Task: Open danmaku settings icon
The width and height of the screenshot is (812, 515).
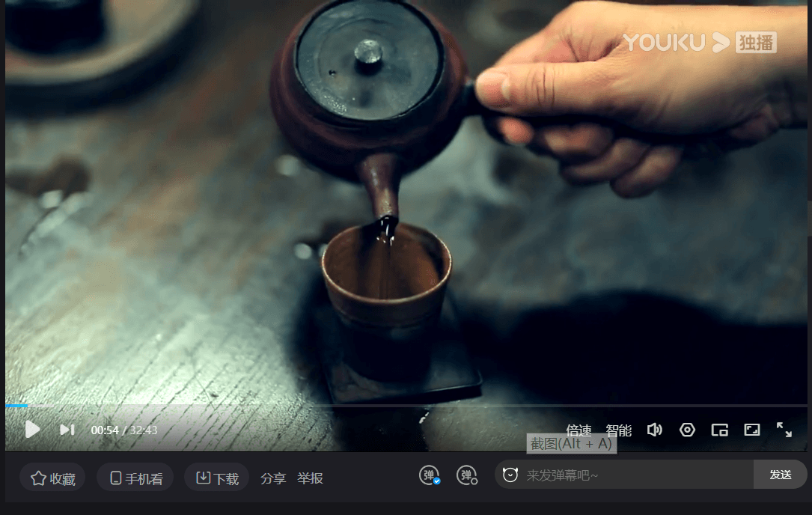Action: click(x=467, y=475)
